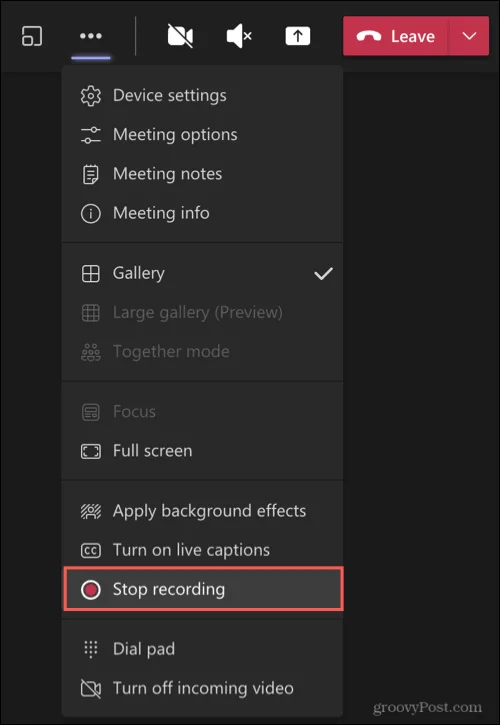Show Meeting info label
This screenshot has width=500, height=725.
coord(161,213)
